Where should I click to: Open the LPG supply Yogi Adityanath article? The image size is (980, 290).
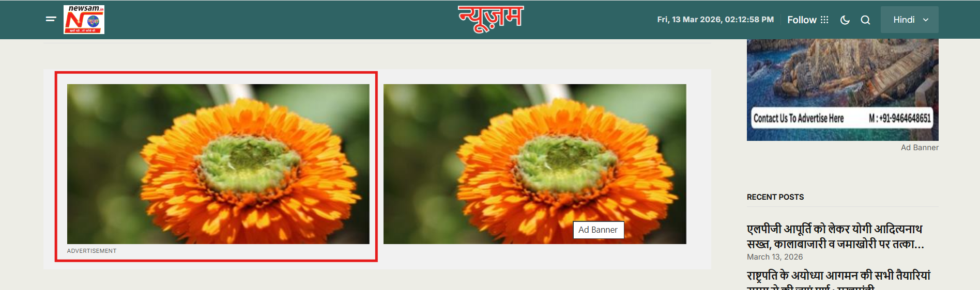836,236
